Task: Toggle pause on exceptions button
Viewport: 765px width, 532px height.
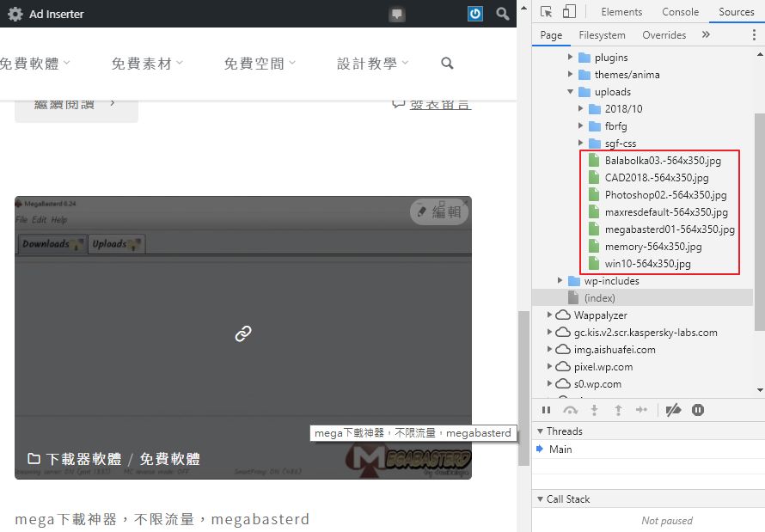Action: pos(698,411)
